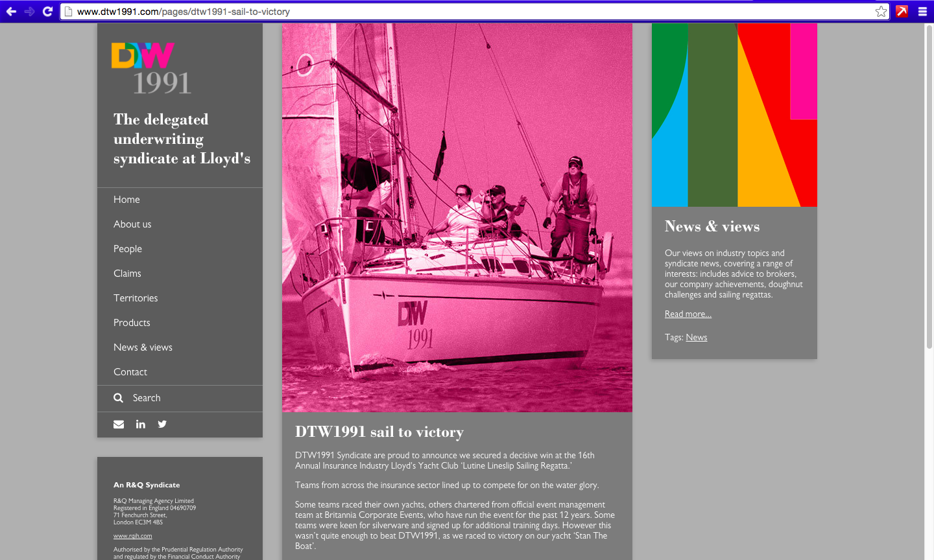
Task: Click the browser address bar URL
Action: (x=184, y=12)
